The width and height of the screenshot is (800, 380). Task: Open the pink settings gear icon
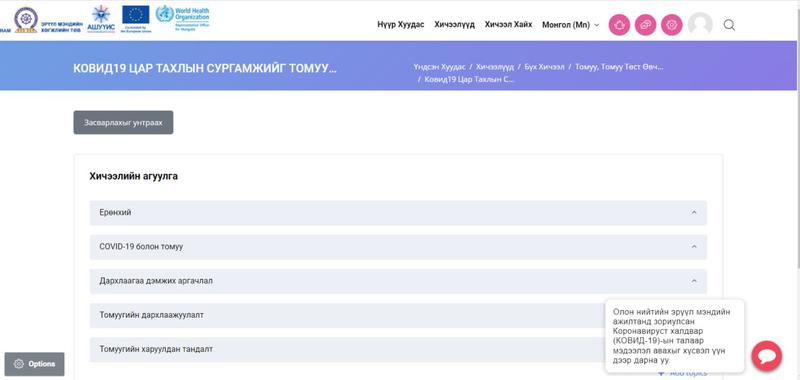pos(672,24)
